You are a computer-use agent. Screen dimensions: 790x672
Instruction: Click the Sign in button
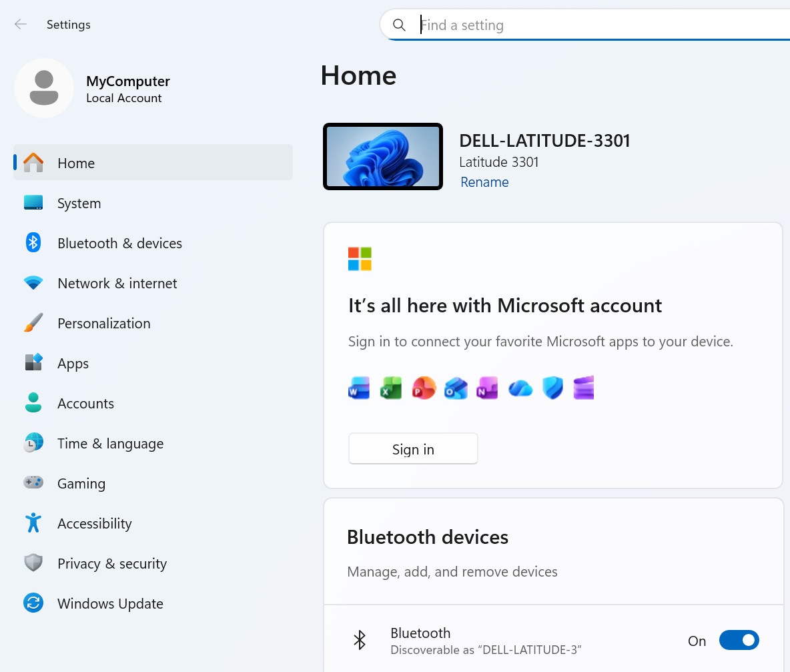tap(413, 449)
